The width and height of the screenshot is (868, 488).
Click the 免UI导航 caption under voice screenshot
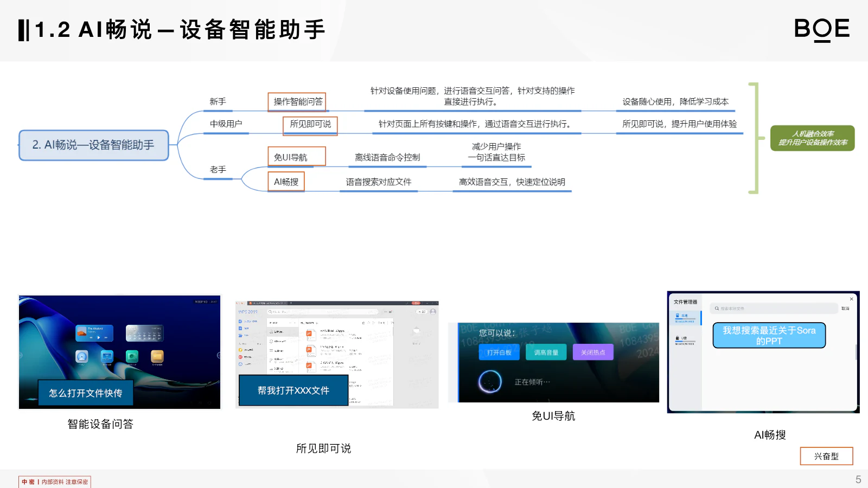553,416
